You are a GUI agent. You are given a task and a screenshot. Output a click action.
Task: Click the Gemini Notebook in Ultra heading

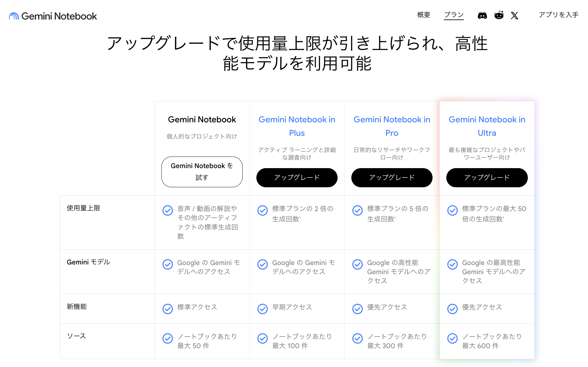click(x=487, y=126)
